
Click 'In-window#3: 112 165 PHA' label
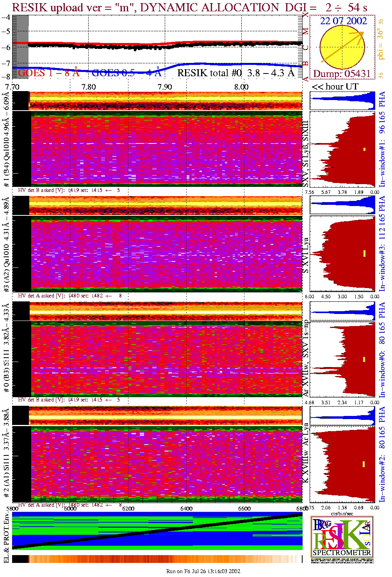tap(382, 243)
